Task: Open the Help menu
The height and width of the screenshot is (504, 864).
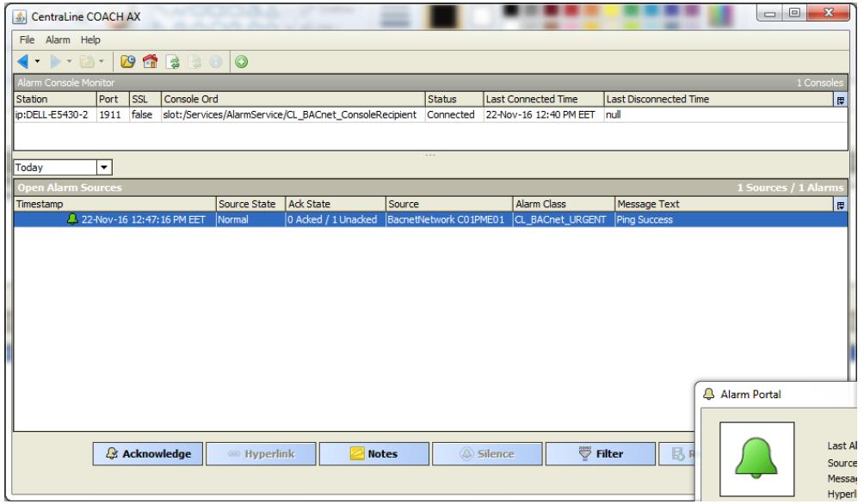Action: [90, 40]
